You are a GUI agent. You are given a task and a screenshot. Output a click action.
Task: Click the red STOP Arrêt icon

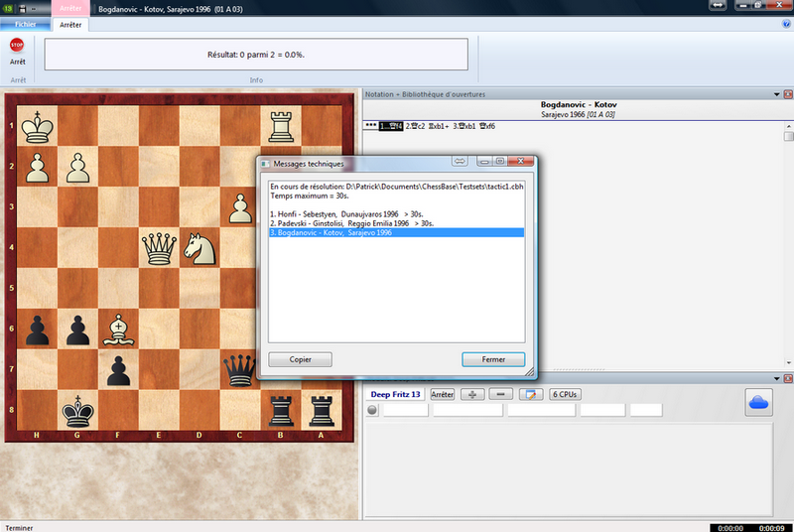point(17,45)
